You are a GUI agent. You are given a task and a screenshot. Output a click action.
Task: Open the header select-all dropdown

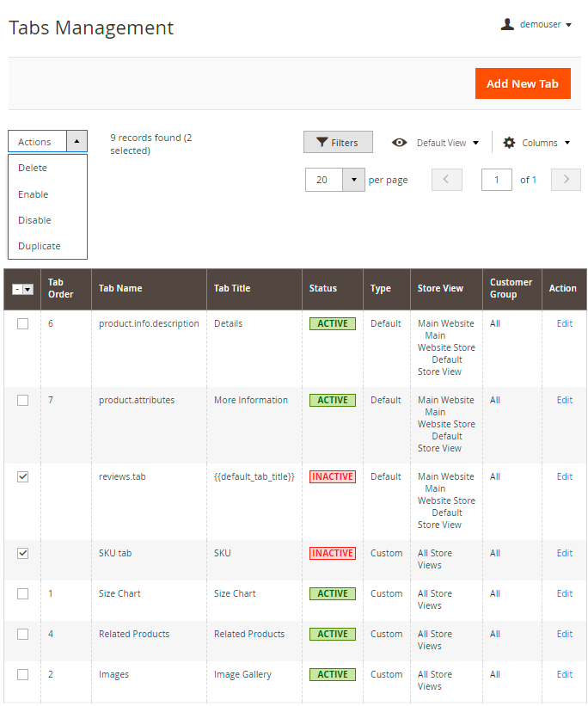coord(28,290)
